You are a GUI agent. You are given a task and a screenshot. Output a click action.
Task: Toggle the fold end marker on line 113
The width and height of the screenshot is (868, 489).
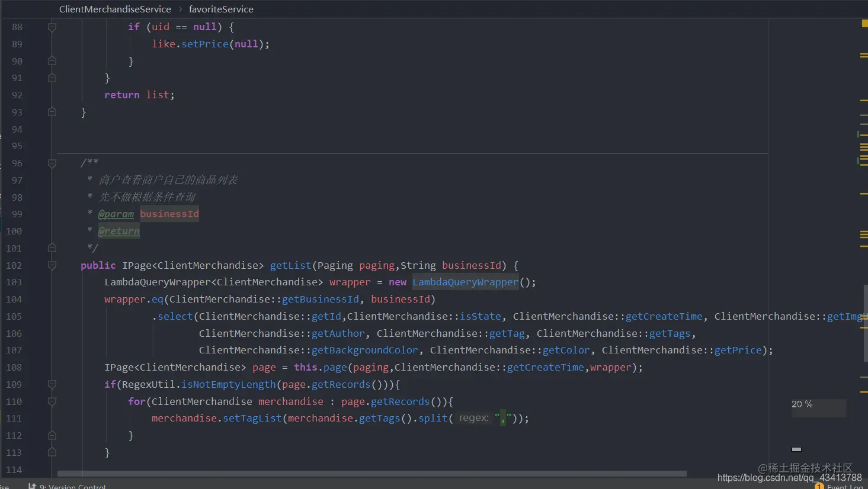pos(52,452)
